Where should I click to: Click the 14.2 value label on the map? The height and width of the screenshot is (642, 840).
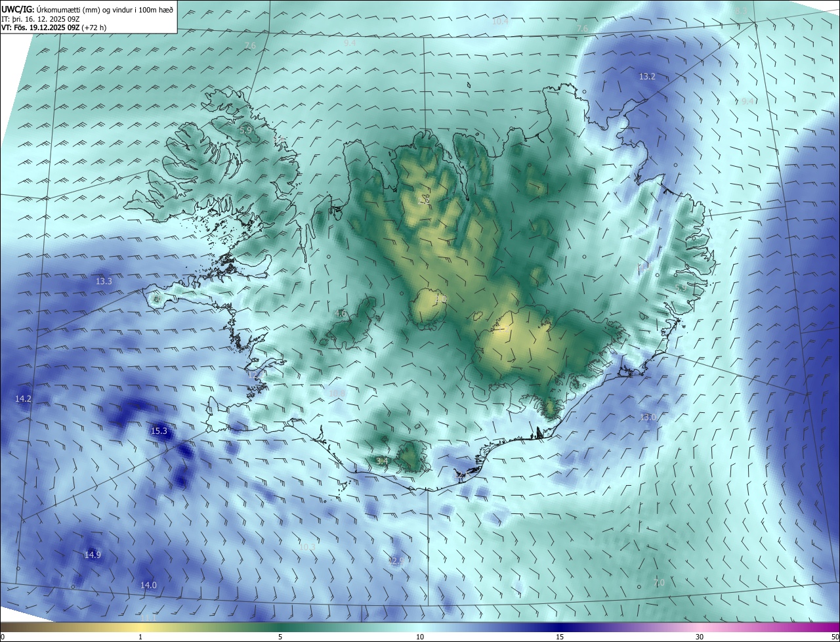[23, 399]
